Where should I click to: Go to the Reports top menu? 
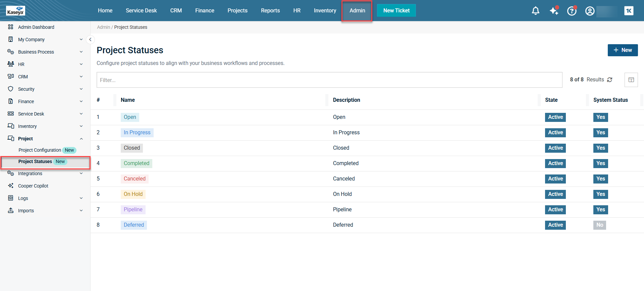pyautogui.click(x=270, y=11)
